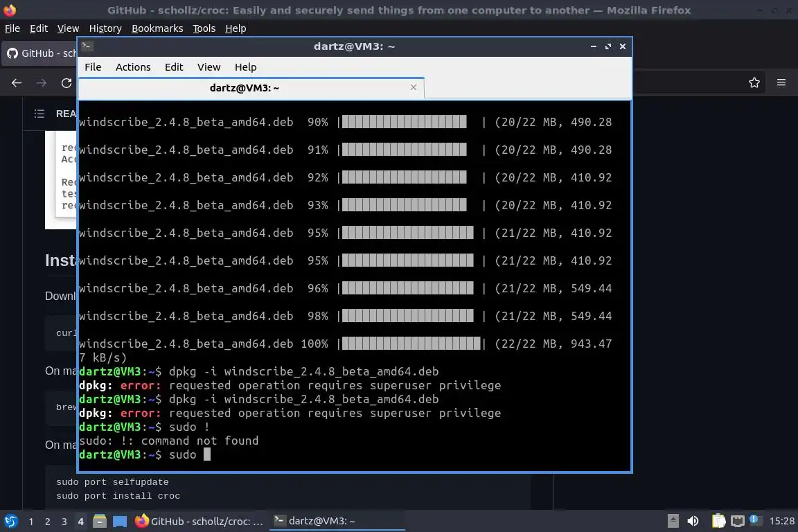This screenshot has width=798, height=532.
Task: Open removable media eject tray icon
Action: coord(673,521)
